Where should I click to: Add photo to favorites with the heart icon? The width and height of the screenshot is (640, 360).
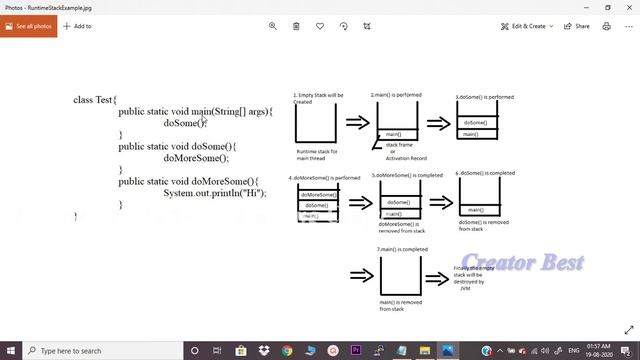pyautogui.click(x=320, y=26)
